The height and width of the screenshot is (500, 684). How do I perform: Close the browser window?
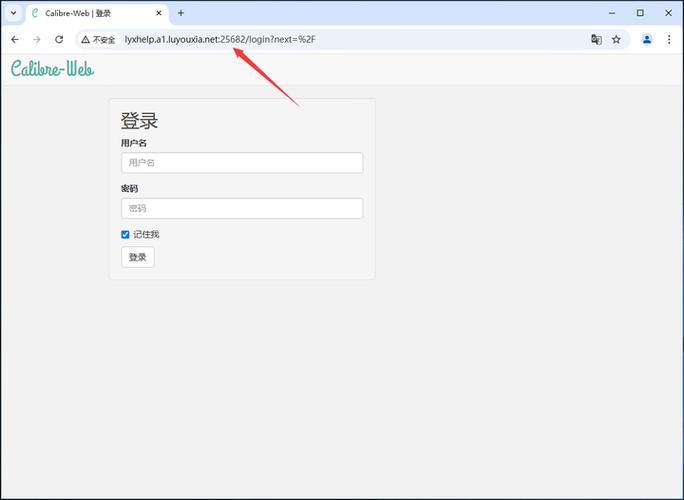pyautogui.click(x=668, y=13)
